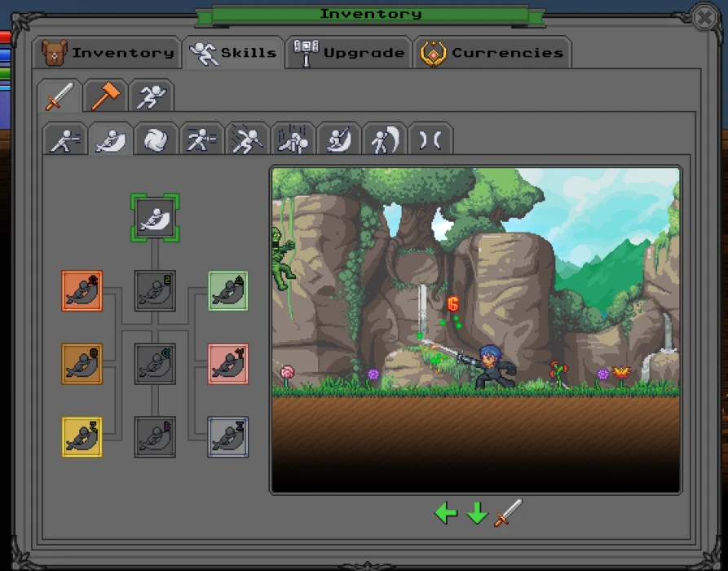728x571 pixels.
Task: Select the dark node with cyan circle badge
Action: tap(155, 364)
